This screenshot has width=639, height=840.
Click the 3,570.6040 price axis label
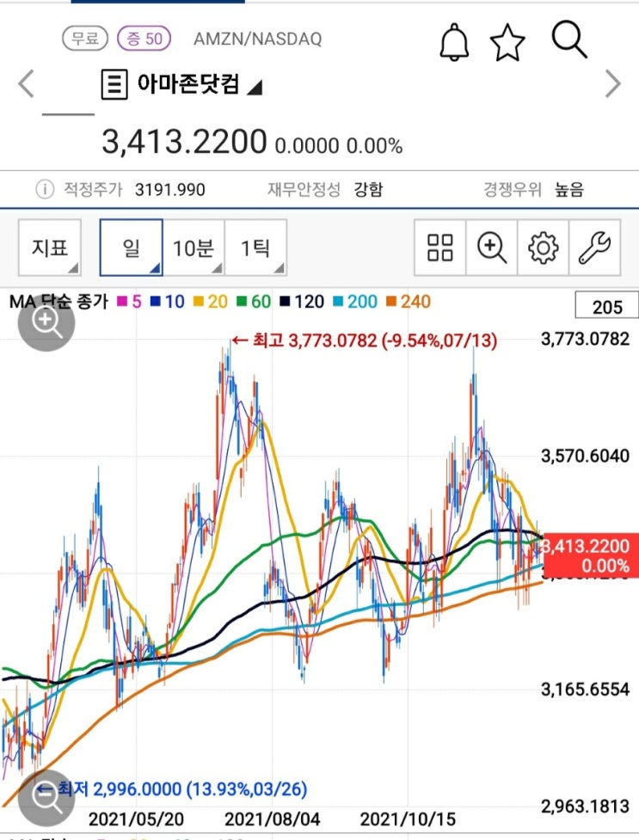586,456
